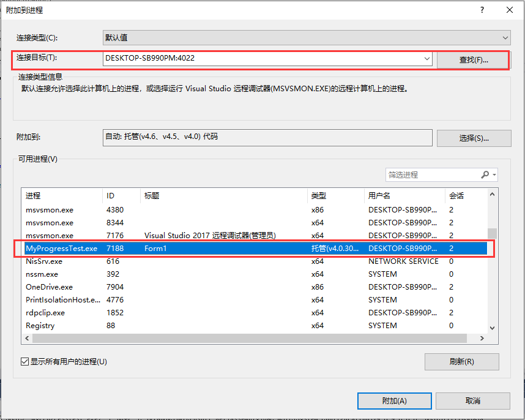Click the Visual Studio 2017 远程调试器 title cell
Image resolution: width=525 pixels, height=420 pixels.
coord(210,236)
